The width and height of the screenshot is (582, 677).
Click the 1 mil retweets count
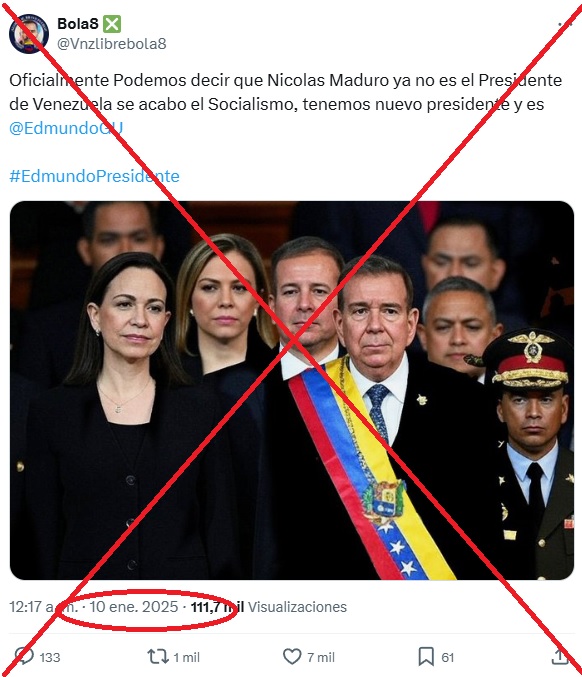pos(187,658)
